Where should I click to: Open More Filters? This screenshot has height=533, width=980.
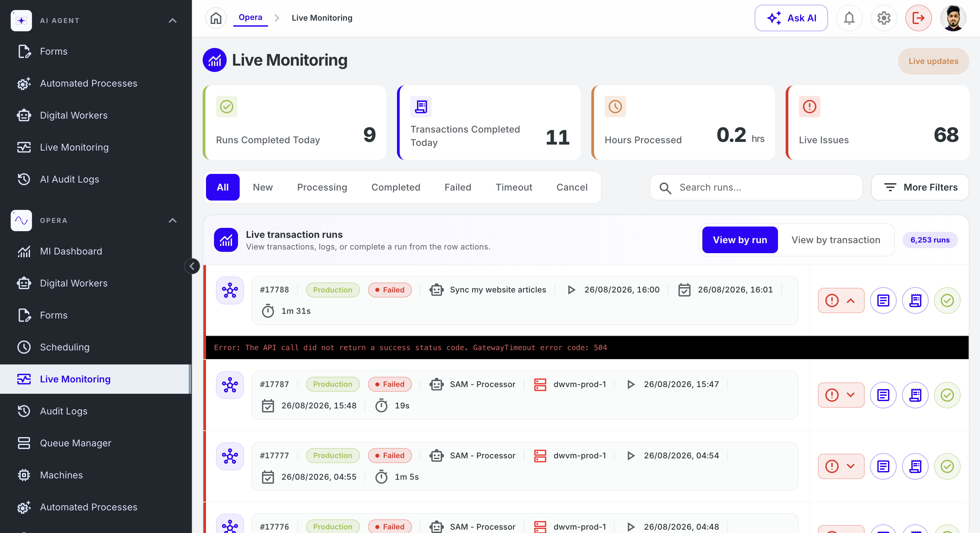point(920,187)
